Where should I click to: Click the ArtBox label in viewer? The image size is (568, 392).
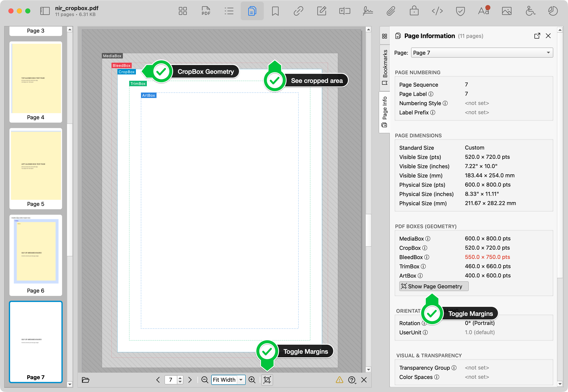pyautogui.click(x=149, y=95)
